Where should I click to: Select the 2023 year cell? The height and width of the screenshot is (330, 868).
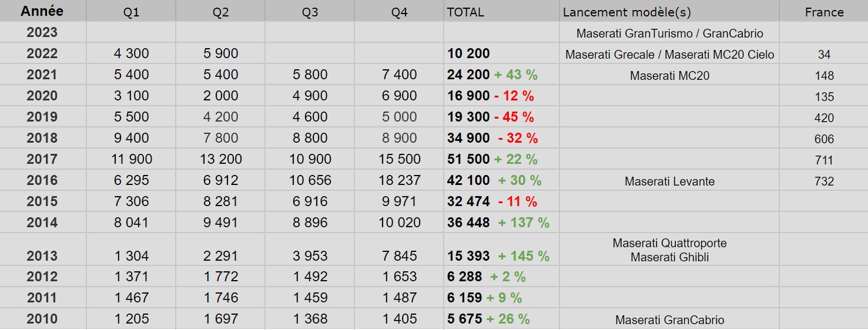point(42,32)
